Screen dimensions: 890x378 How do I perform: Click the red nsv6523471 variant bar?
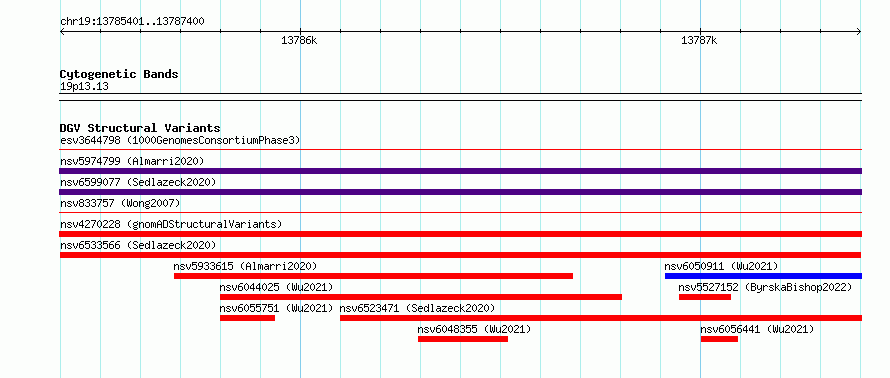pos(601,318)
